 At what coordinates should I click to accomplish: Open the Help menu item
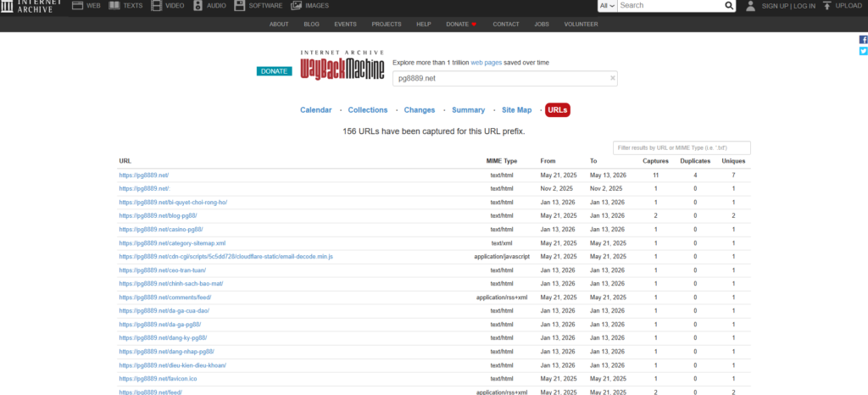click(x=424, y=25)
